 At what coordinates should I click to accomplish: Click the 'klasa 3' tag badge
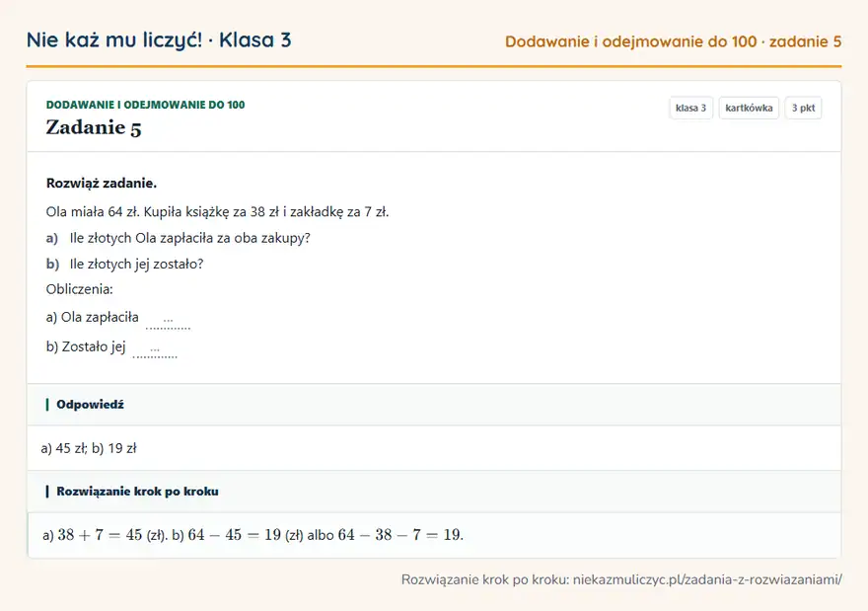[690, 108]
